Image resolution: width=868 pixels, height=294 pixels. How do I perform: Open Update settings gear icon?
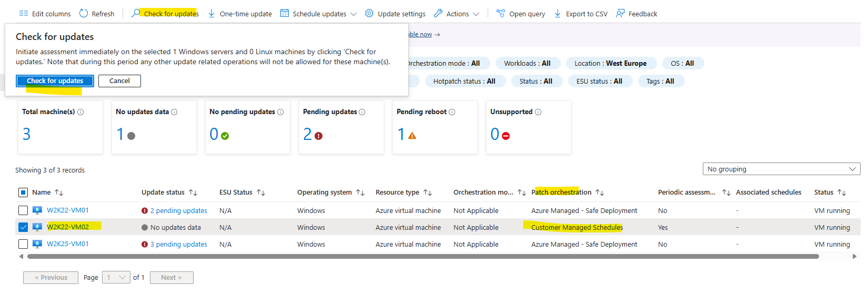[369, 14]
